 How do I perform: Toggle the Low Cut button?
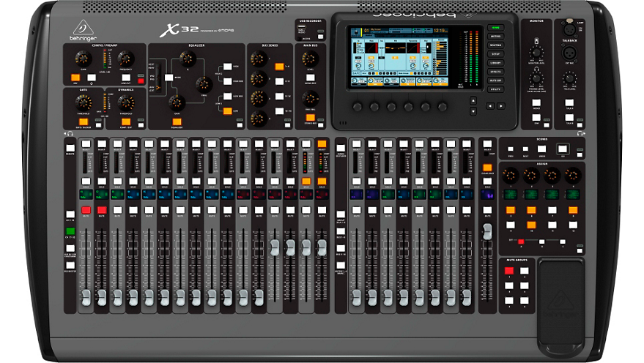(126, 78)
